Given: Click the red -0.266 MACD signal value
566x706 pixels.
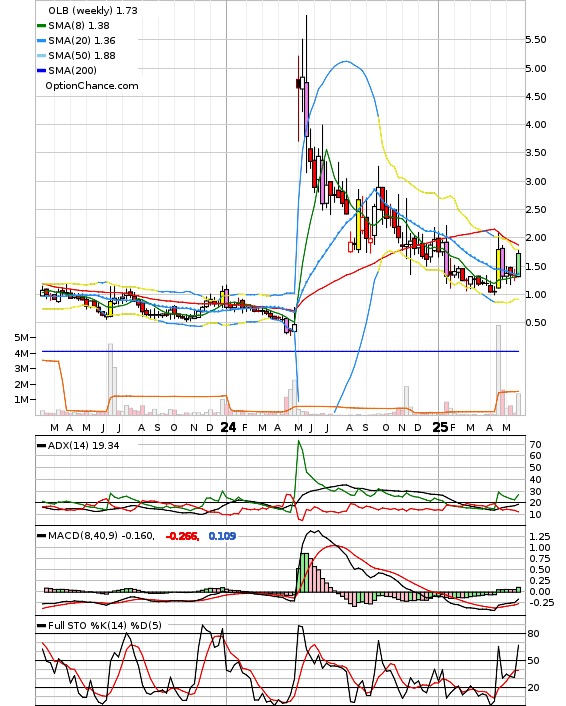Looking at the screenshot, I should [182, 536].
